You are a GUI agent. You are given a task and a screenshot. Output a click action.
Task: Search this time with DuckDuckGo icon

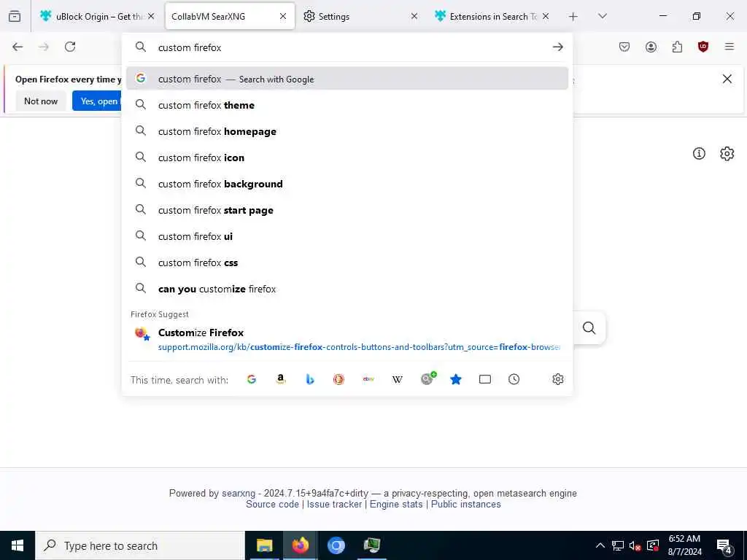[x=338, y=379]
